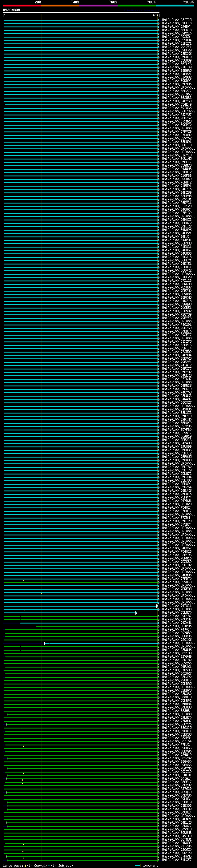This screenshot has width=197, height=868.
Task: Select the UniRef100_Q38BK1 label
Action: (x=177, y=267)
